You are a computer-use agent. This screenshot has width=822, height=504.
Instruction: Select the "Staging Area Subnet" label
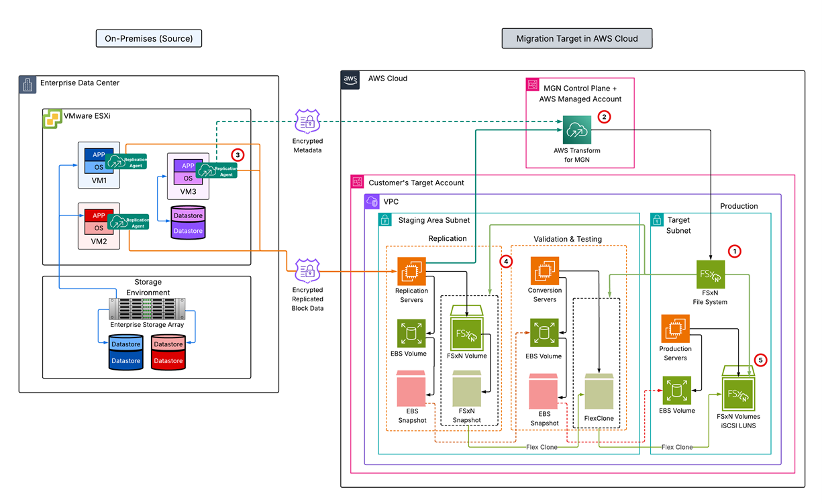pyautogui.click(x=434, y=219)
